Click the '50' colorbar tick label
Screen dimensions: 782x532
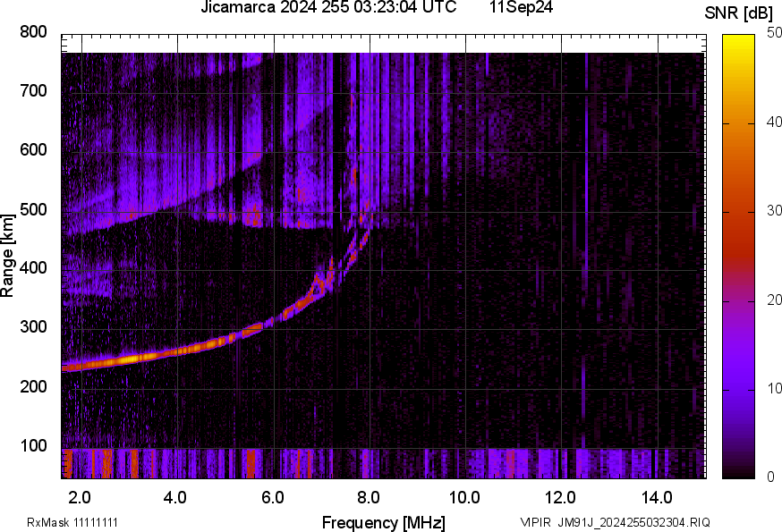775,33
